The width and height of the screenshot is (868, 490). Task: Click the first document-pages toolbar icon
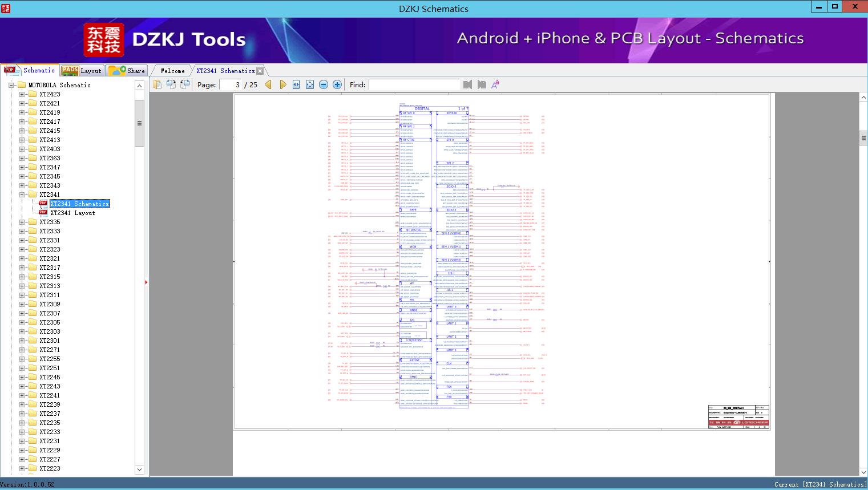(x=158, y=84)
